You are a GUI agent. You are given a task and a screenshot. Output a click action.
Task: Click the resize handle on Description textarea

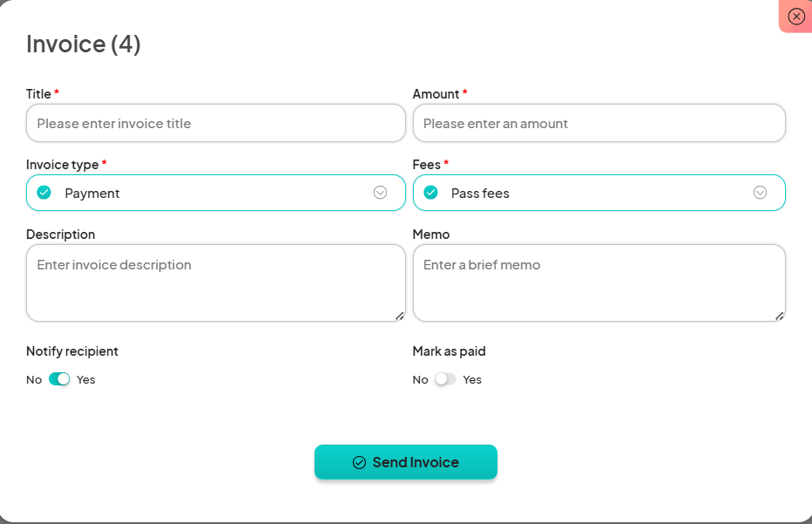click(400, 316)
